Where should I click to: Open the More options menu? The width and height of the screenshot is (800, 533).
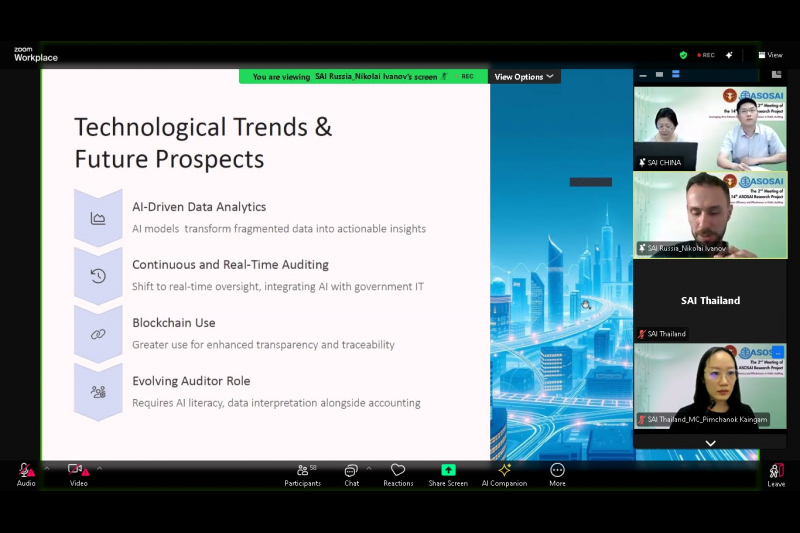557,474
